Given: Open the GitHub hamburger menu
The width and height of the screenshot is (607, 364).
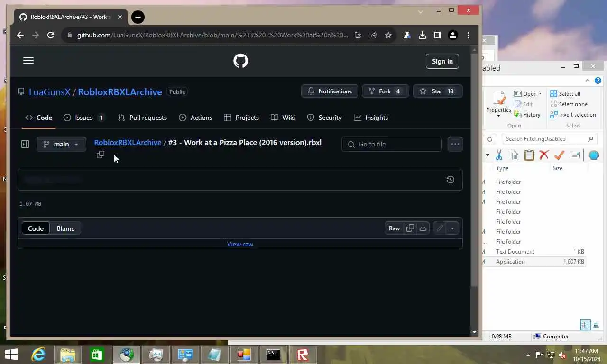Looking at the screenshot, I should 28,61.
